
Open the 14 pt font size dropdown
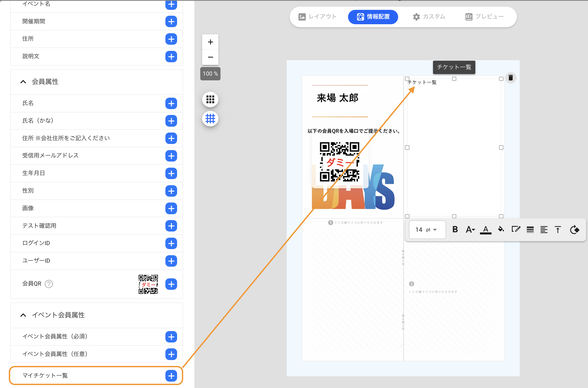(427, 230)
